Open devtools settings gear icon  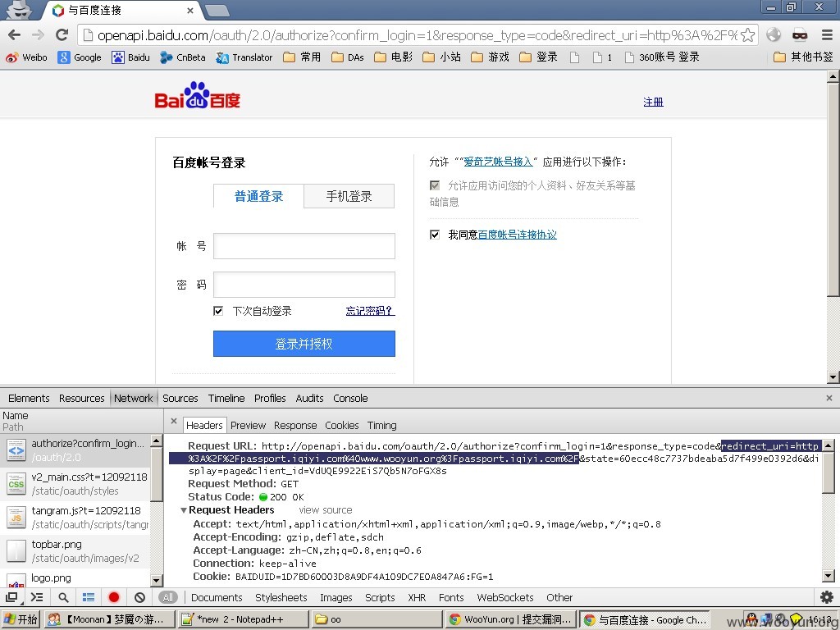(x=827, y=597)
